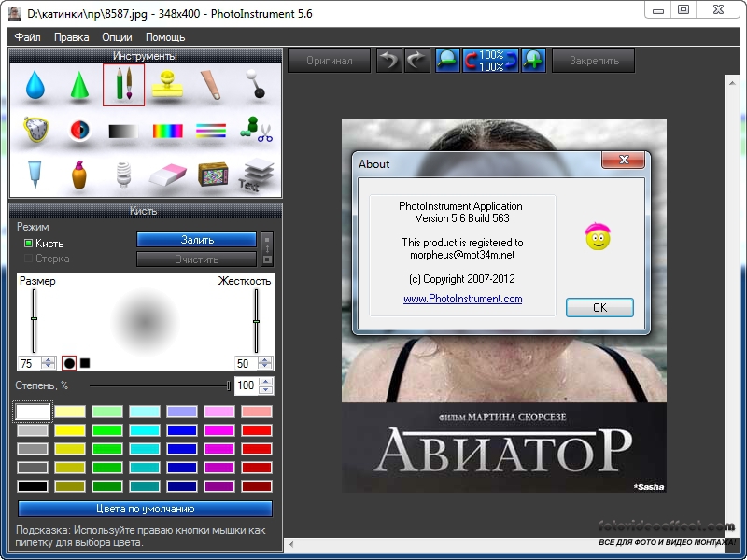The width and height of the screenshot is (747, 560).
Task: Select the rainbow spectrum color tool
Action: tap(168, 131)
